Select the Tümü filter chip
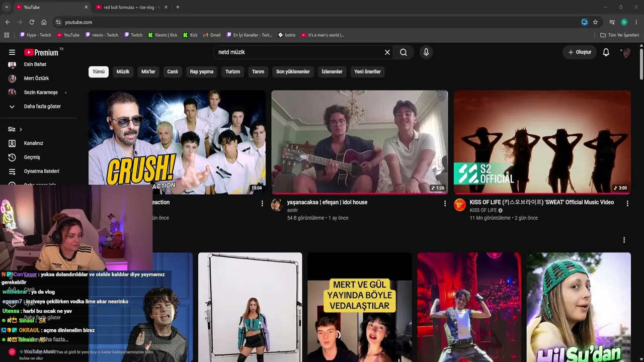Screen dimensions: 644x362 click(99, 72)
